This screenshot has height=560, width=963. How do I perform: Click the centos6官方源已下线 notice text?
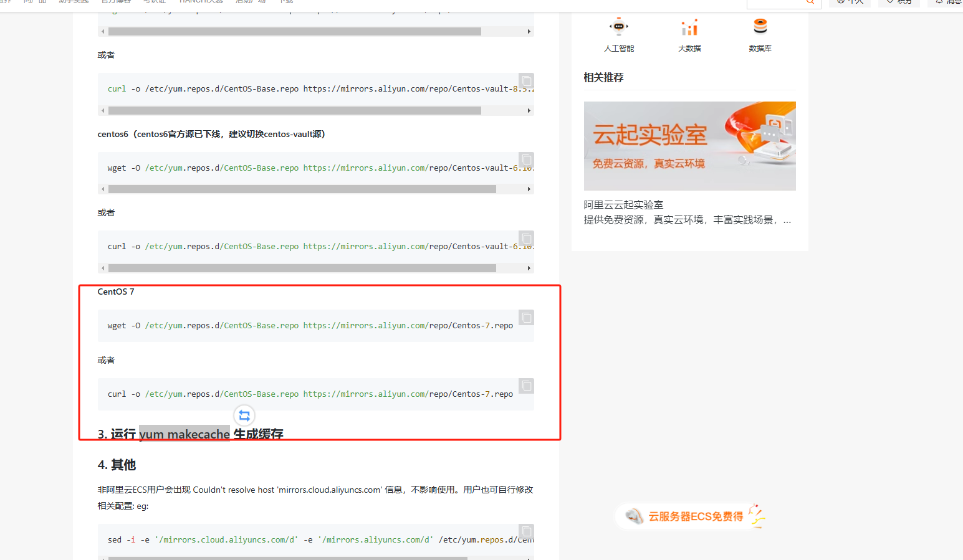[211, 134]
